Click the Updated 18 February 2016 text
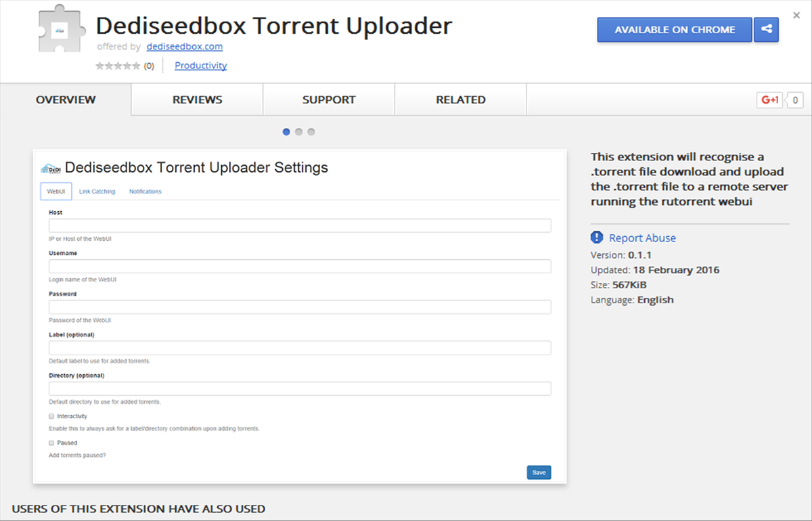812x521 pixels. [655, 270]
